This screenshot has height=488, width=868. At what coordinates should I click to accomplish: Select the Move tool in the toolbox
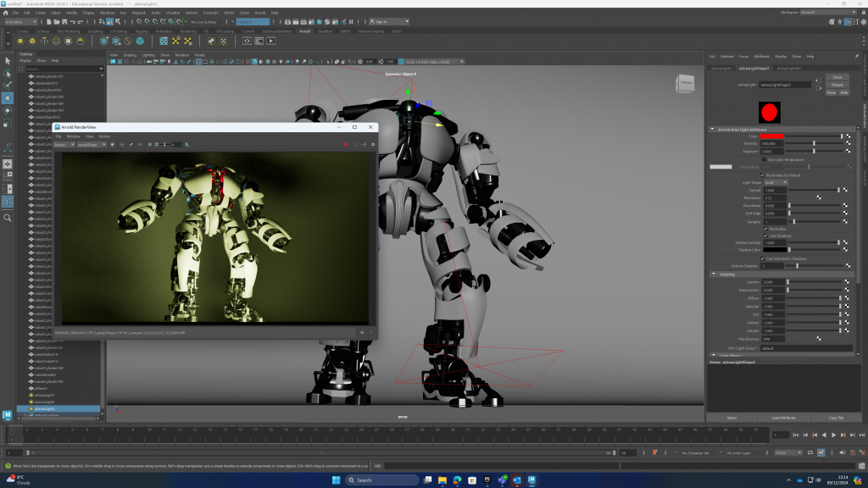tap(8, 98)
